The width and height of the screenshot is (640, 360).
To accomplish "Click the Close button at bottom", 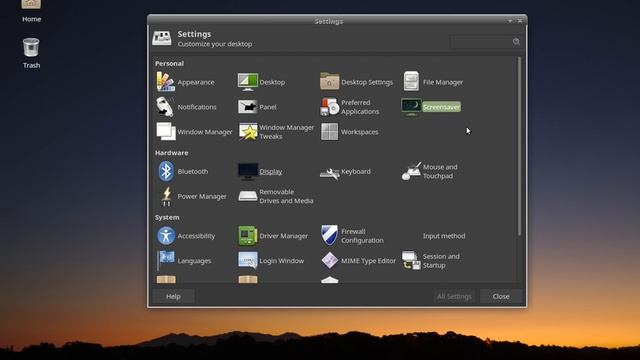I will [501, 296].
